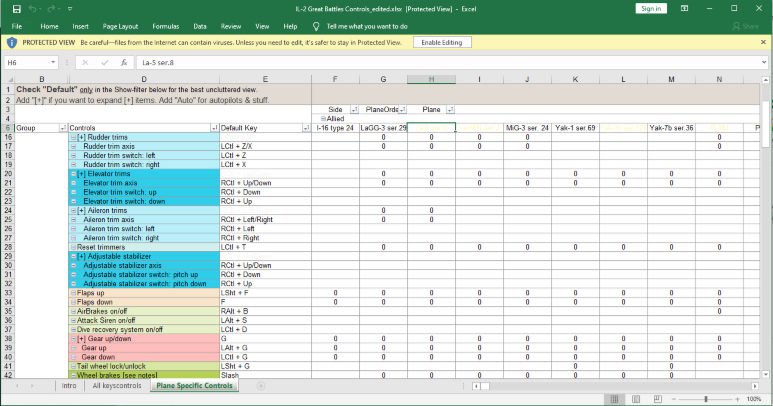Viewport: 773px width, 406px height.
Task: Add a new sheet with the plus icon
Action: (x=261, y=386)
